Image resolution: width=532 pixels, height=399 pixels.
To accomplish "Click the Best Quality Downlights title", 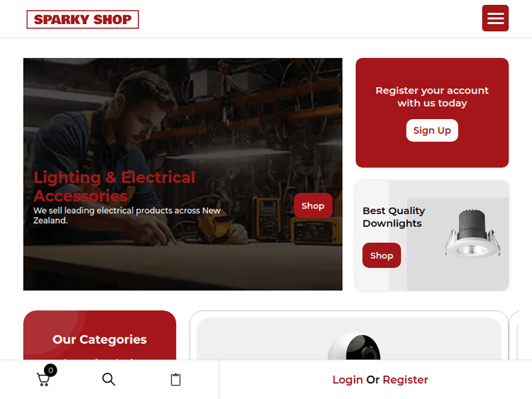I will click(x=394, y=217).
